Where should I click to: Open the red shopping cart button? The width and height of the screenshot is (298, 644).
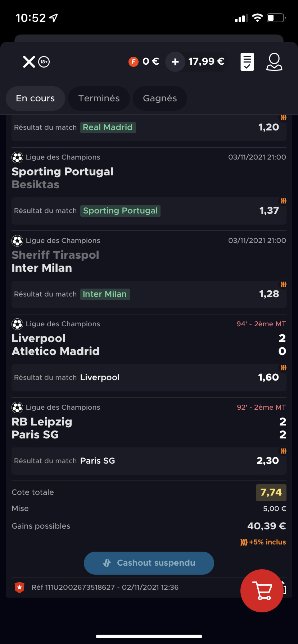[x=262, y=590]
